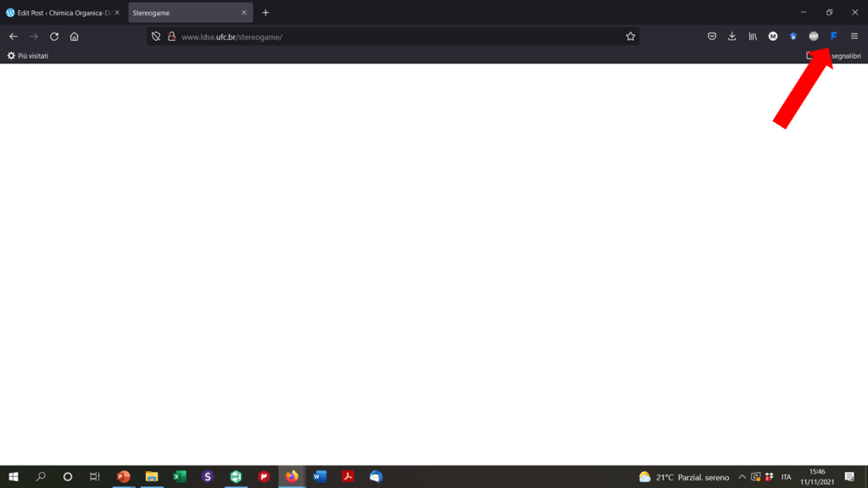Open a new tab with plus button
The width and height of the screenshot is (868, 488).
point(265,13)
